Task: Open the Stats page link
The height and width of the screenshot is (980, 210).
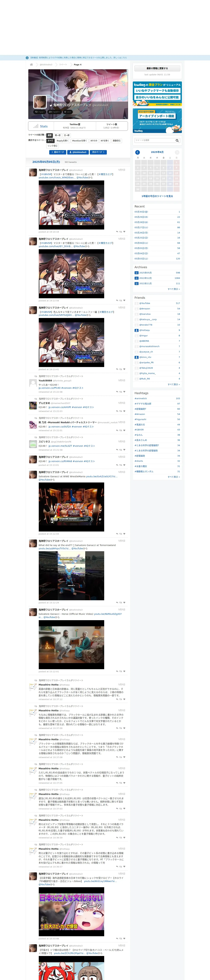Action: pos(41,126)
